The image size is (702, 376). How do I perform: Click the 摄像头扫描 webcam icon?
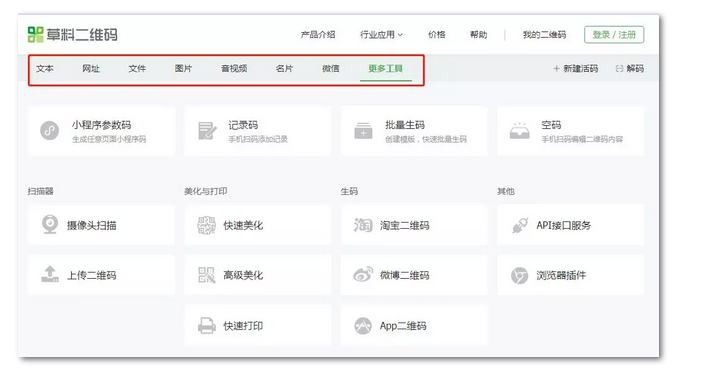coord(50,224)
